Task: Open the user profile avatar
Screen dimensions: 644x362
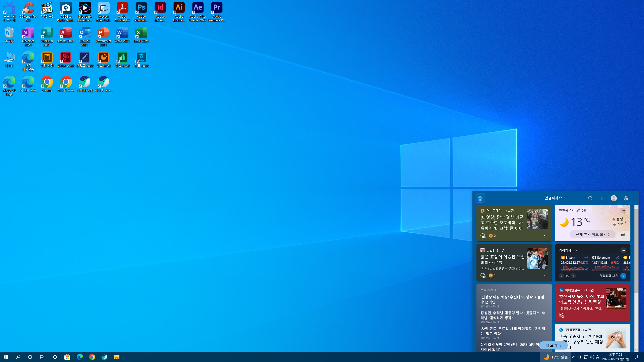Action: [614, 198]
